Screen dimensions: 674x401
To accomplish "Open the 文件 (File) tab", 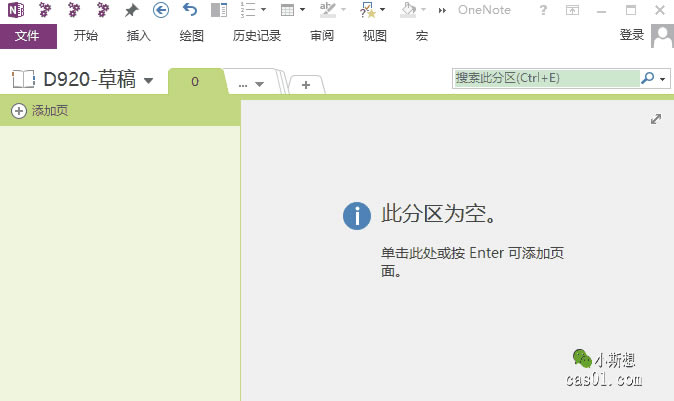I will pos(28,36).
